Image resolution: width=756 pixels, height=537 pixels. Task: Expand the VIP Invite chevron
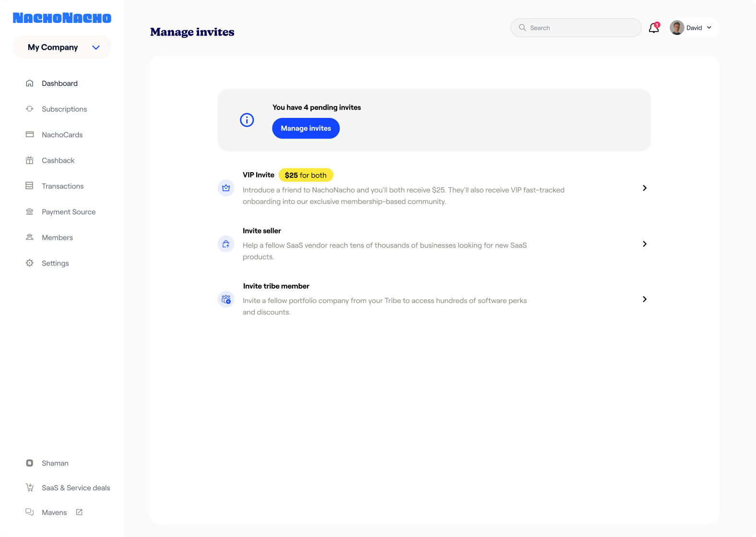[644, 188]
